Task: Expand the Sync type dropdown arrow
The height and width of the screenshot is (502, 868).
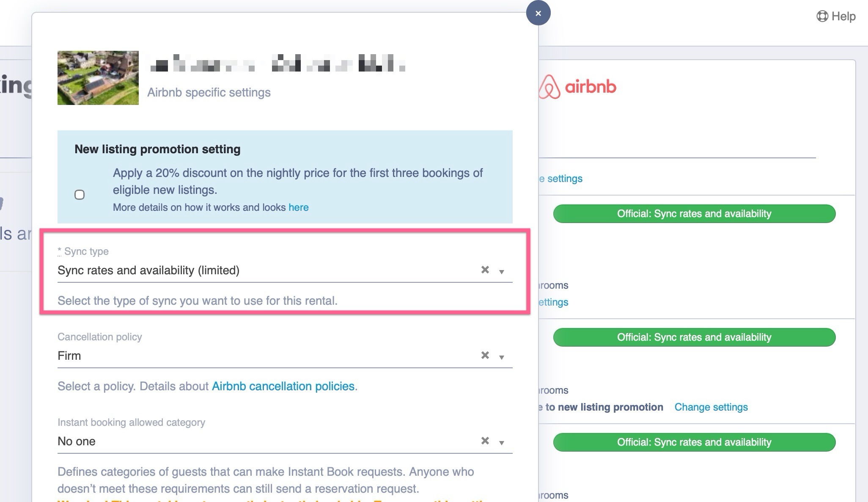Action: pyautogui.click(x=502, y=272)
